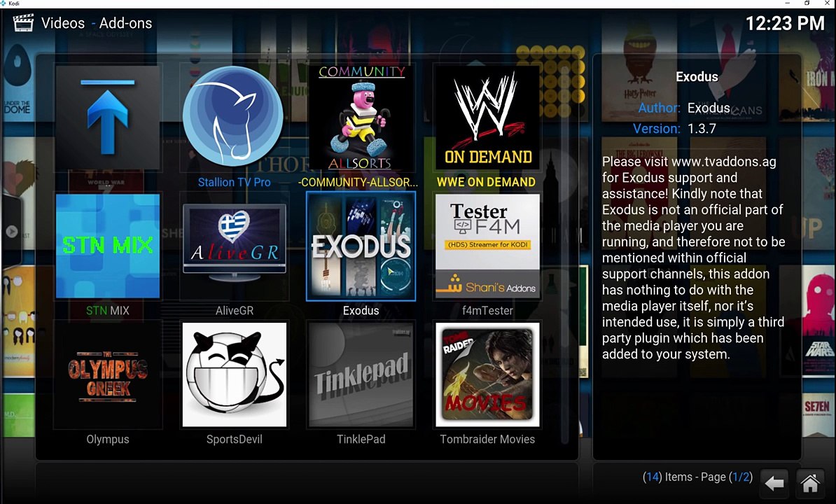Launch the Stallion TV Pro add-on icon
The image size is (836, 504).
(x=234, y=116)
